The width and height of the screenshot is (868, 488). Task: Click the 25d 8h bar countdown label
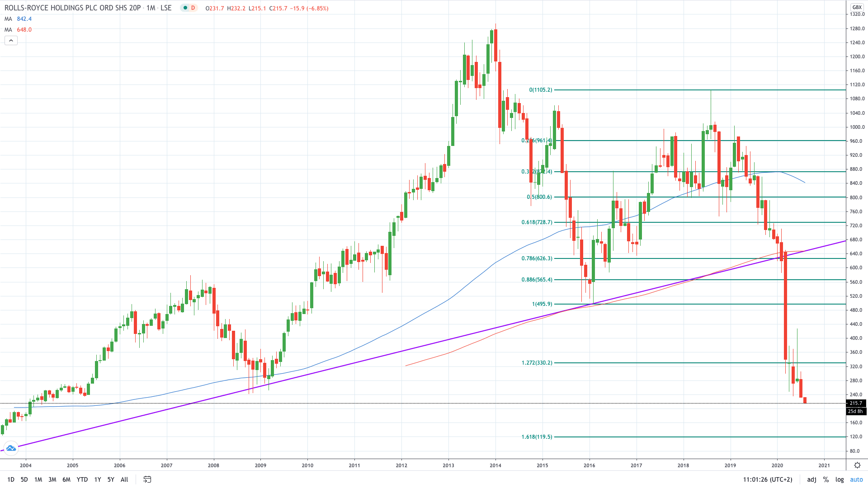point(856,411)
